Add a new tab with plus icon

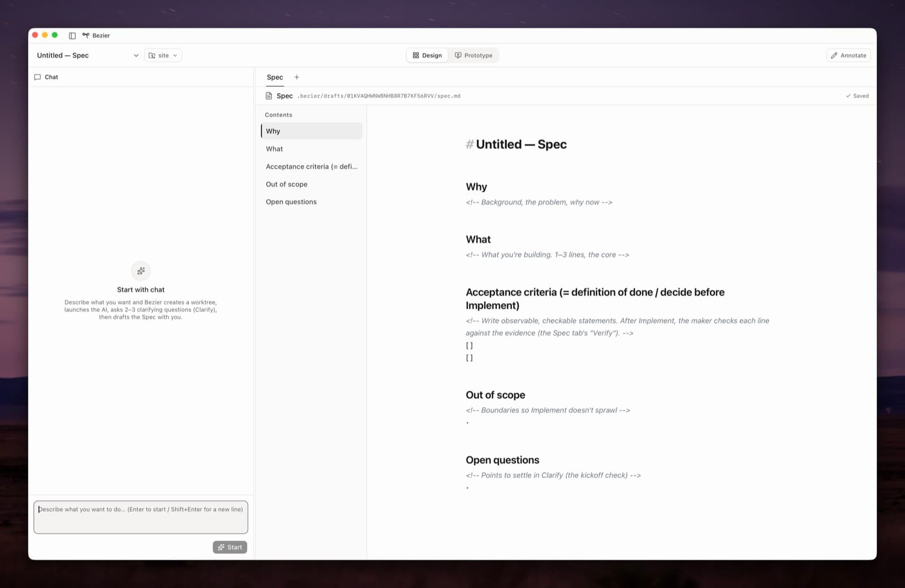(296, 77)
